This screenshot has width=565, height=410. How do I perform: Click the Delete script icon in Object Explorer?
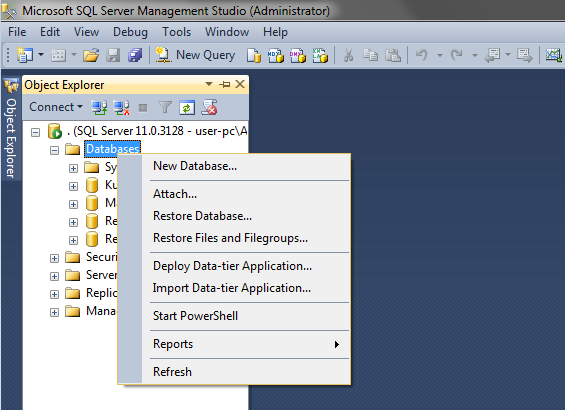209,107
